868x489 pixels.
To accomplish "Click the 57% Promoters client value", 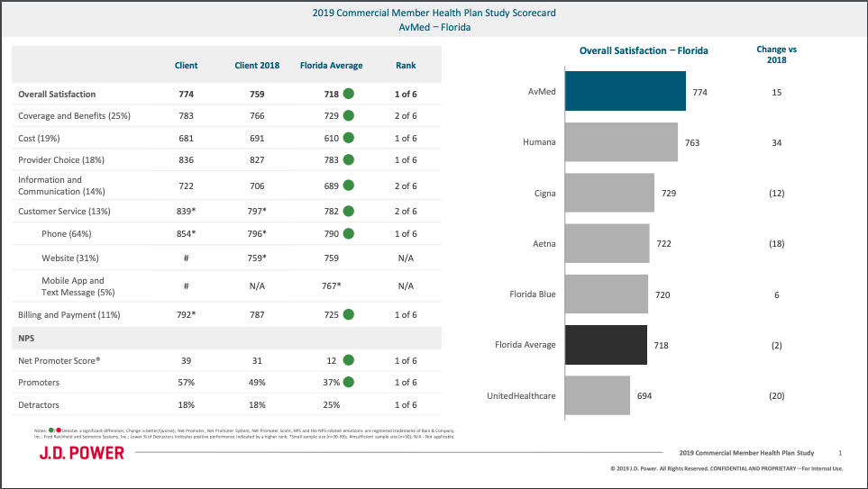I will click(x=186, y=382).
